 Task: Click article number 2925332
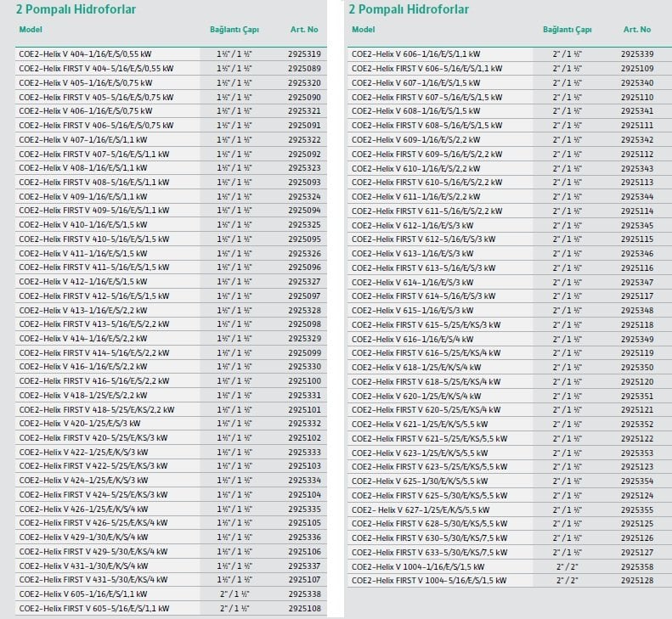coord(304,424)
